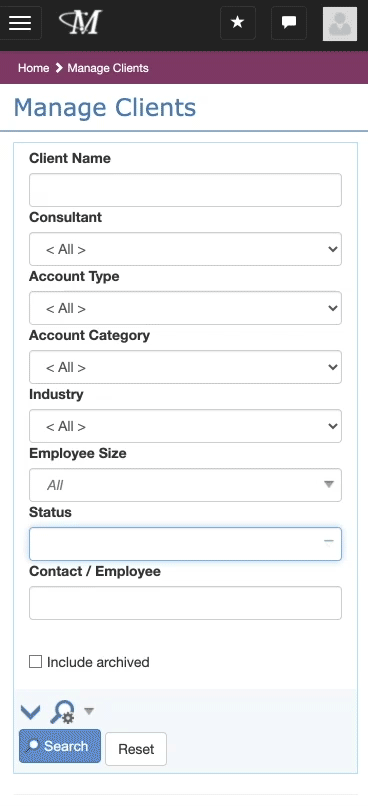Go to Home breadcrumb link
Viewport: 368px width, 806px height.
(33, 68)
